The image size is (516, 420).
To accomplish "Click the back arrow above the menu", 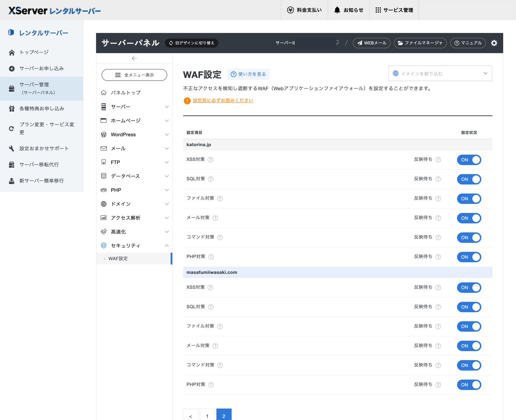I will click(134, 58).
